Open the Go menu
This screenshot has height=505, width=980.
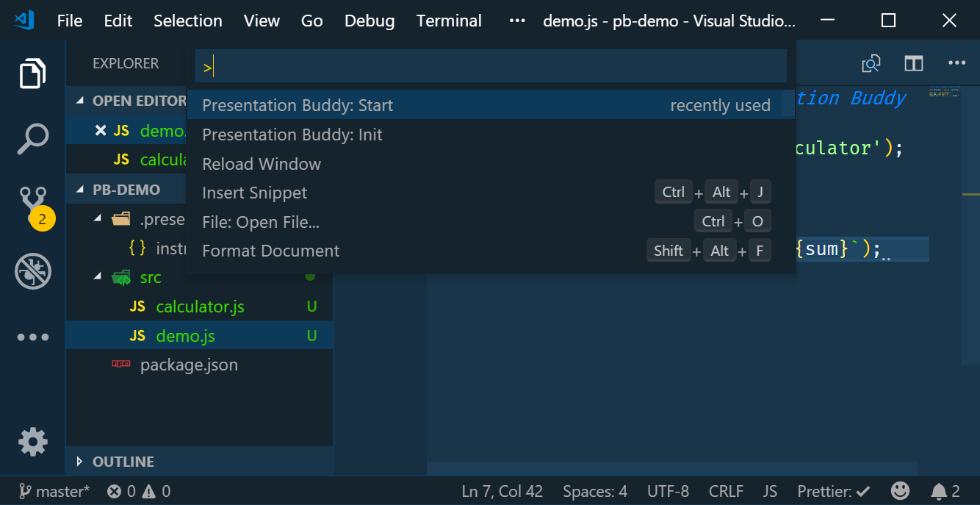tap(312, 21)
